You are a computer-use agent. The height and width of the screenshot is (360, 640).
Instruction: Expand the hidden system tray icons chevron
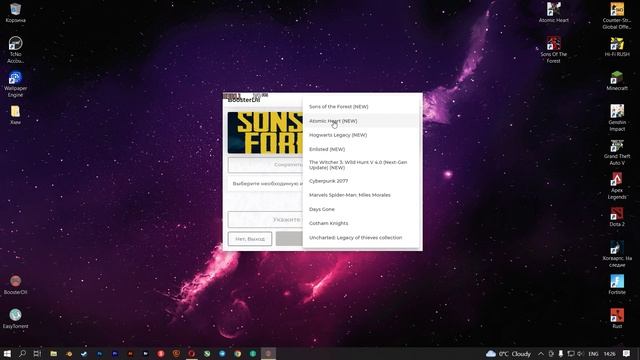point(540,353)
